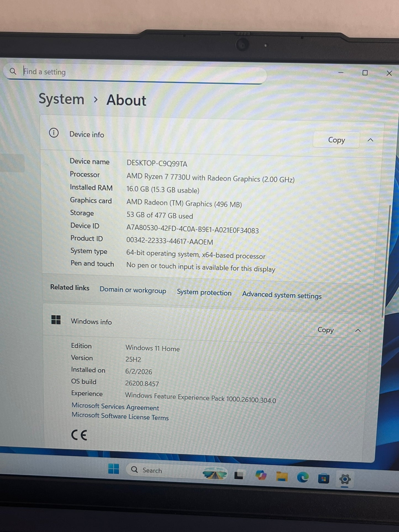Focus the Find a setting field
399x532 pixels.
135,73
